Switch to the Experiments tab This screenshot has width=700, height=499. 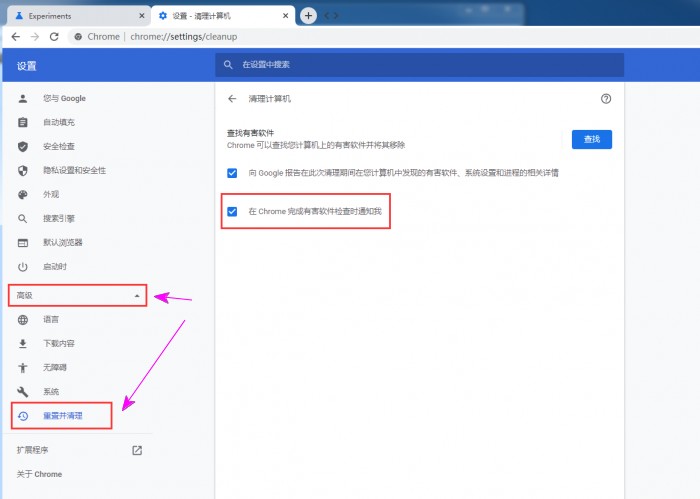pos(79,16)
